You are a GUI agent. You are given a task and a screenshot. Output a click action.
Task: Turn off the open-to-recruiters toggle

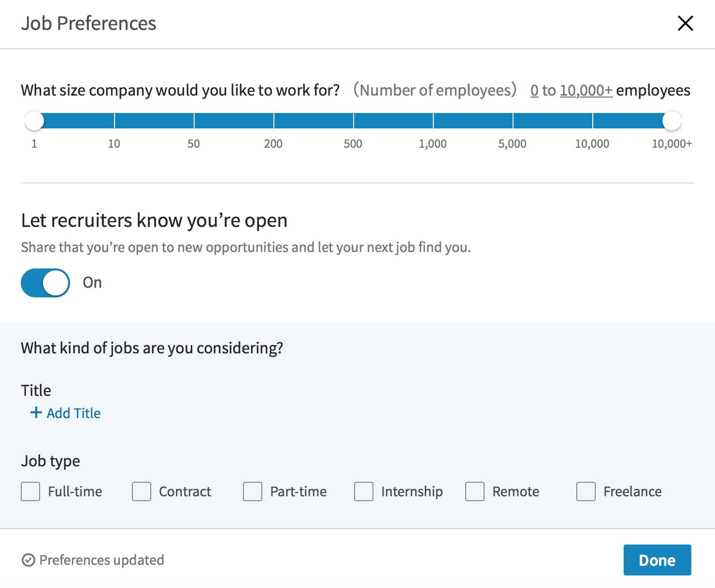coord(45,283)
